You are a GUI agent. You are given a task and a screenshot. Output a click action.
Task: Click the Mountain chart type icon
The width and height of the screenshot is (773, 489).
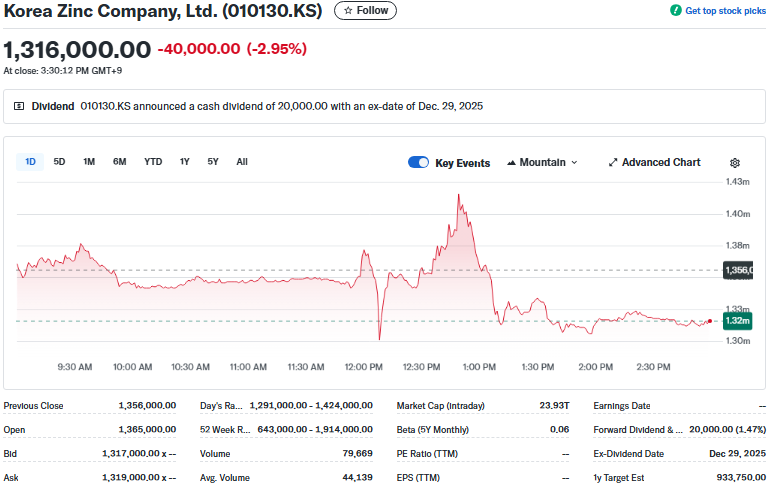pos(511,163)
